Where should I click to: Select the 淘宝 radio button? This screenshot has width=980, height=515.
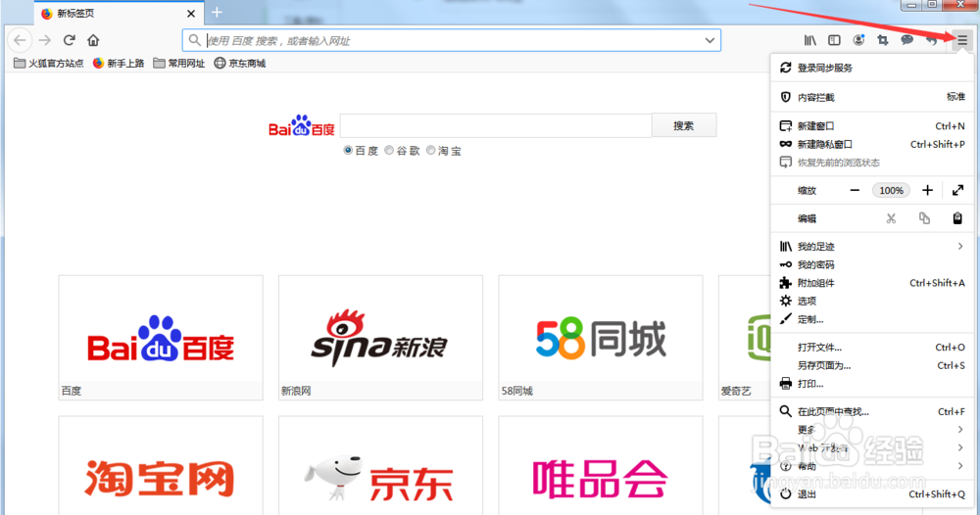[430, 151]
